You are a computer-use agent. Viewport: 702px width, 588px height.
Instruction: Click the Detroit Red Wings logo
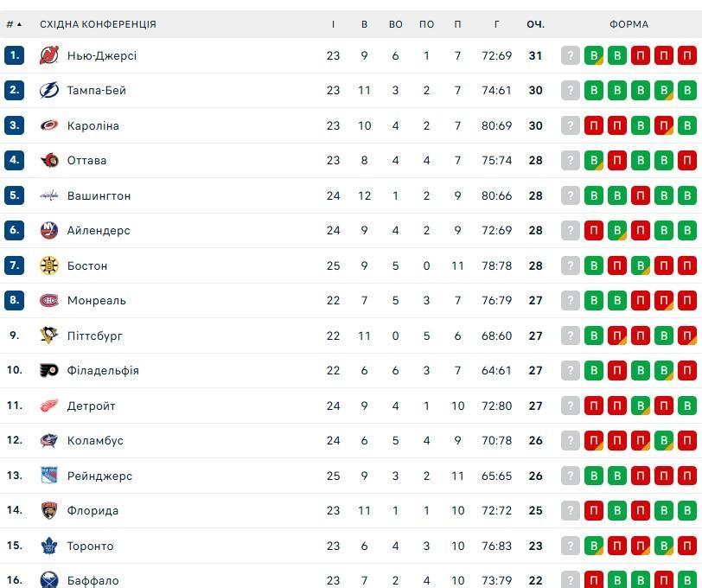point(49,406)
